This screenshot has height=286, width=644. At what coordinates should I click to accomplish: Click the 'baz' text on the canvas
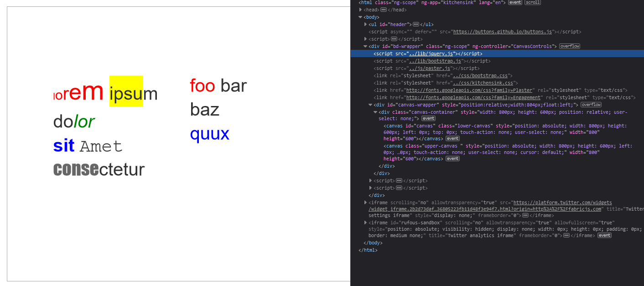click(205, 110)
